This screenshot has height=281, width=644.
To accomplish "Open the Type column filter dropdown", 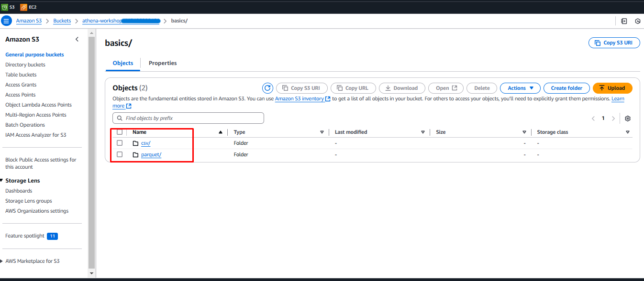I will point(322,131).
